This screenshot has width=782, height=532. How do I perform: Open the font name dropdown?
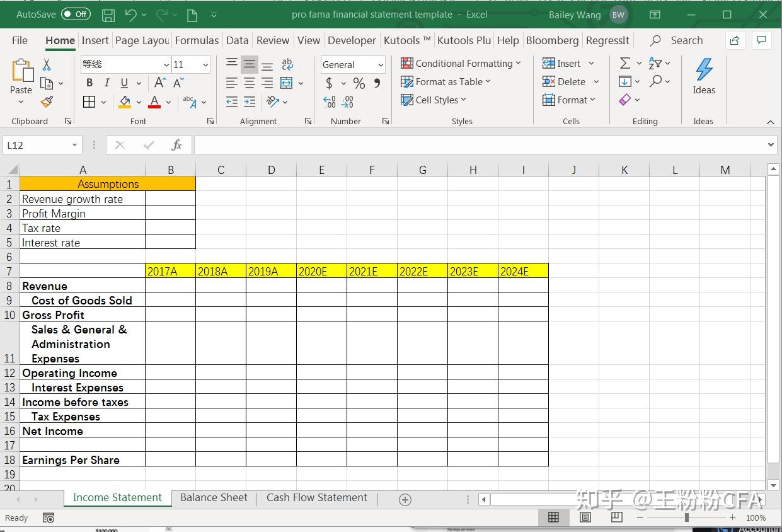[x=166, y=65]
